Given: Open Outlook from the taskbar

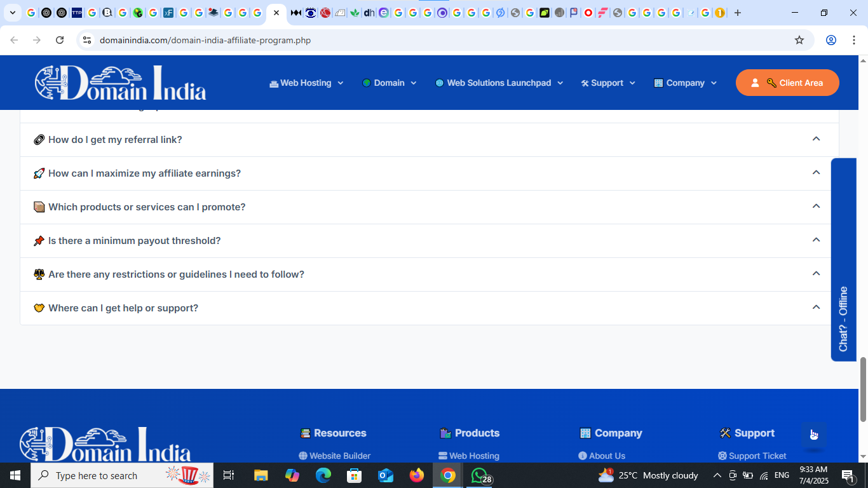Looking at the screenshot, I should coord(386,475).
